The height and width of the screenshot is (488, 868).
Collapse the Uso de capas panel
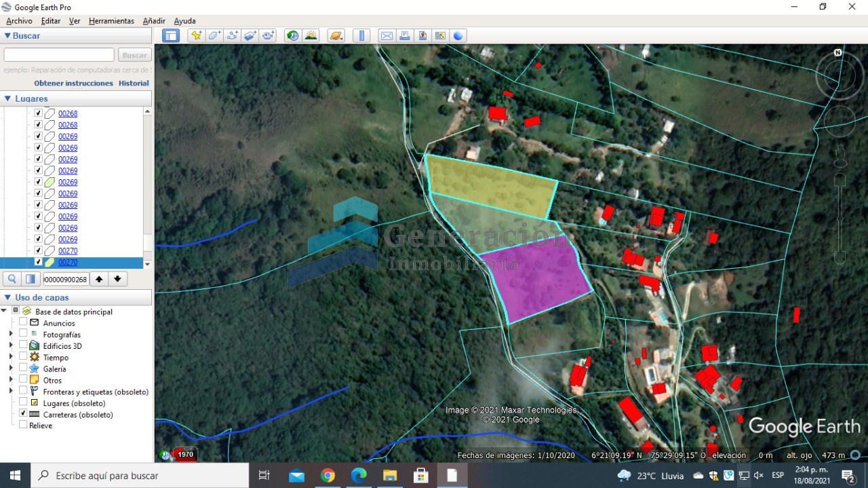(x=7, y=297)
